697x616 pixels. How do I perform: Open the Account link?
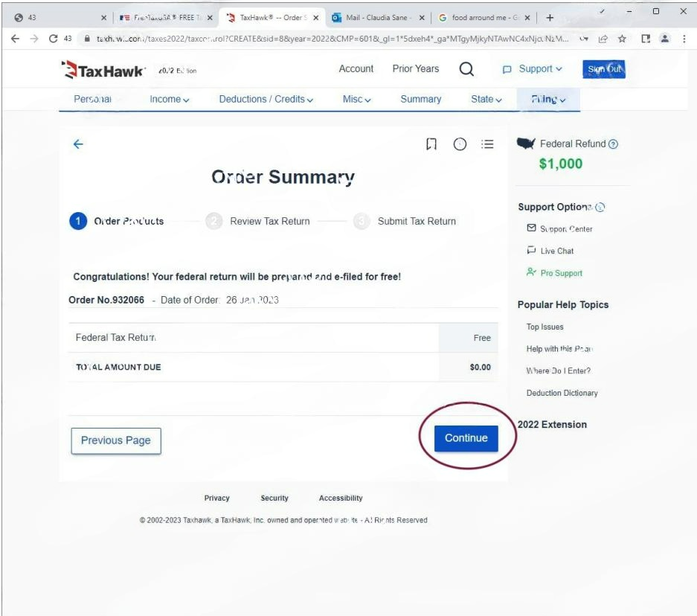click(x=356, y=69)
